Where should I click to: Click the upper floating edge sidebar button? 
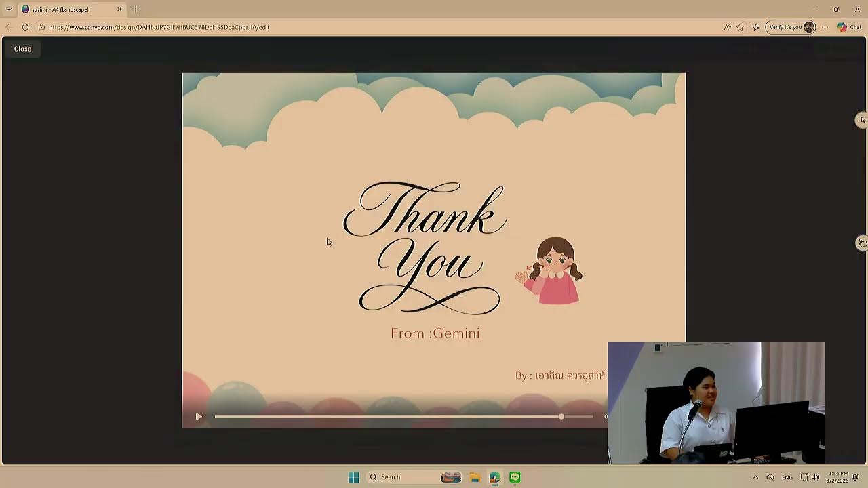click(x=861, y=120)
